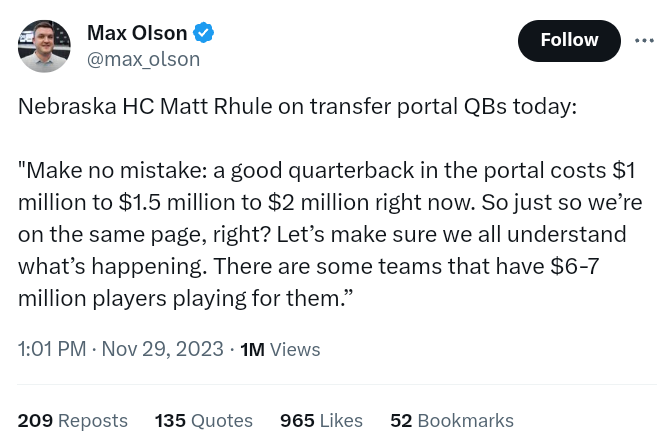Click the word "Quotes" label
This screenshot has width=662, height=444.
pos(222,420)
